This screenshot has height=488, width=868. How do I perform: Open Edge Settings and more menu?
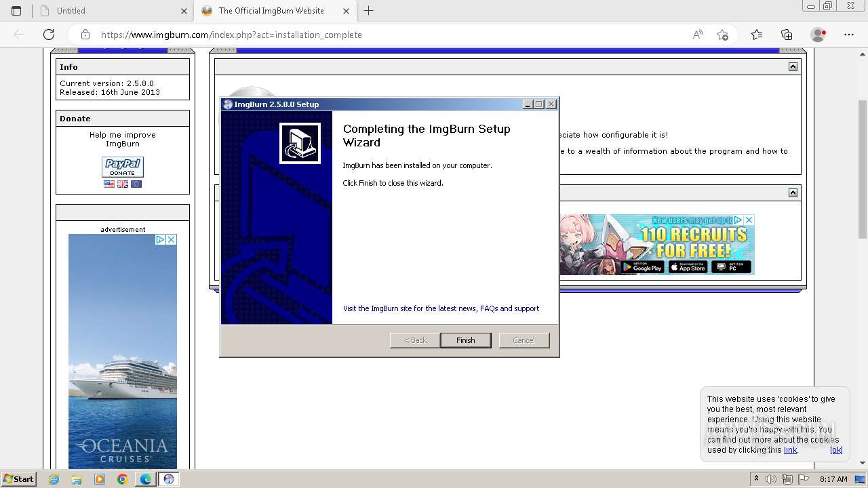[x=849, y=35]
